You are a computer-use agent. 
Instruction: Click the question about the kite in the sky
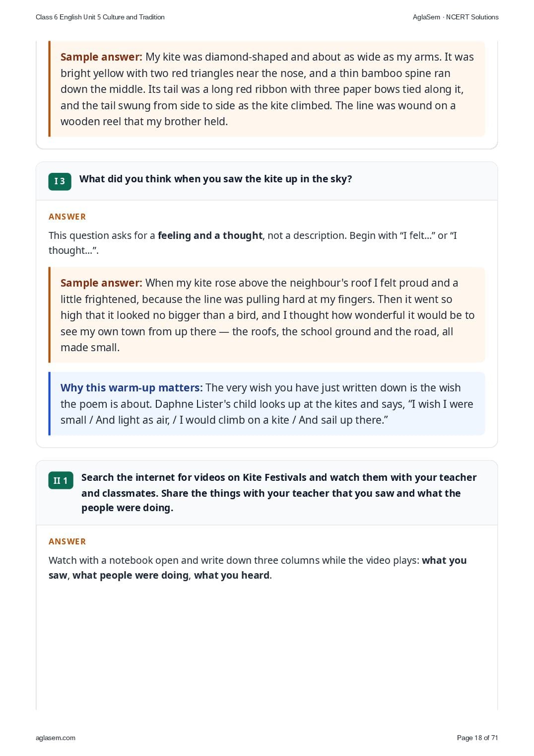tap(215, 179)
